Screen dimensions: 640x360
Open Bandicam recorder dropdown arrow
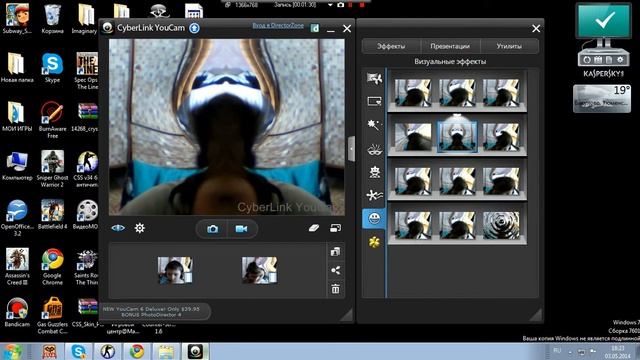(x=330, y=5)
